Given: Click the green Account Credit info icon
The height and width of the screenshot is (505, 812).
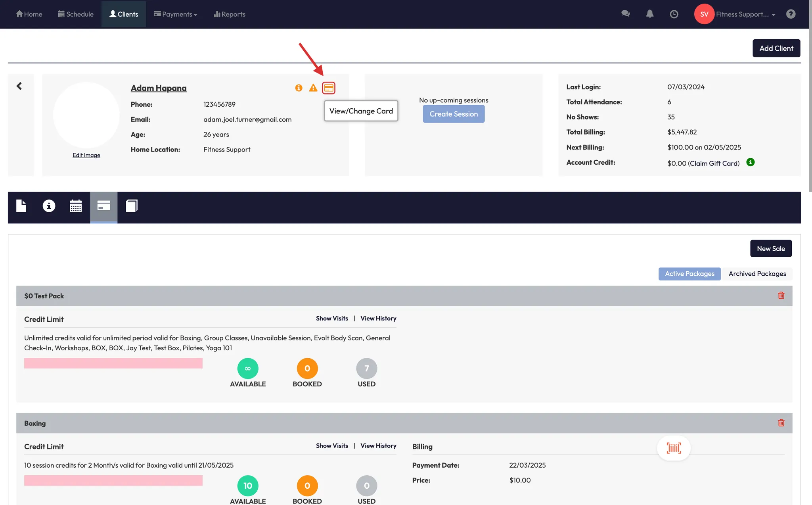Looking at the screenshot, I should pos(750,162).
